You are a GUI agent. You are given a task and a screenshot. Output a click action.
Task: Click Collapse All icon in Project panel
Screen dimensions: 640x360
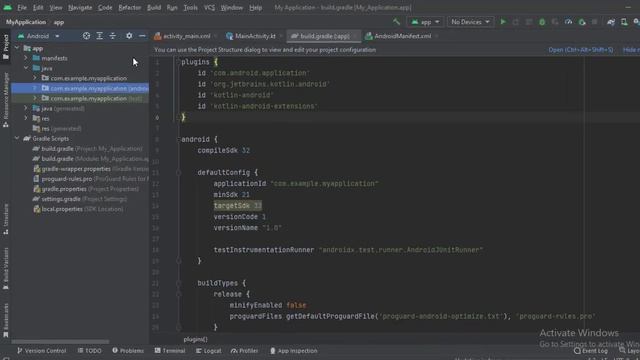click(112, 36)
